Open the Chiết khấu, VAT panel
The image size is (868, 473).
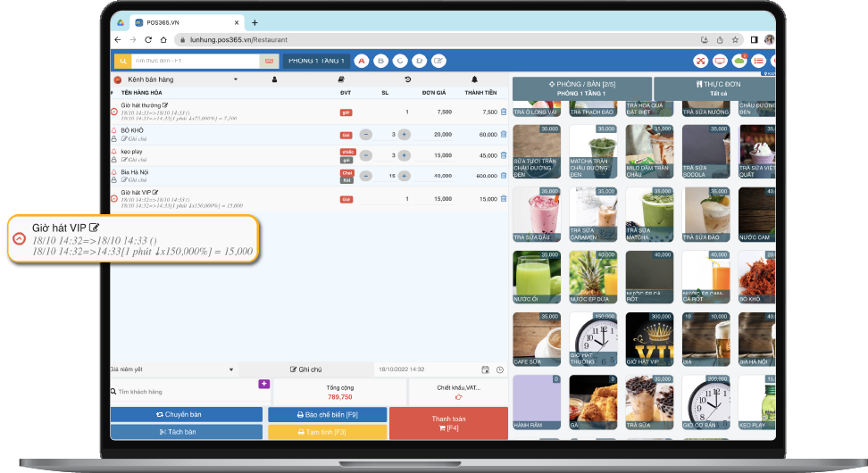[458, 392]
